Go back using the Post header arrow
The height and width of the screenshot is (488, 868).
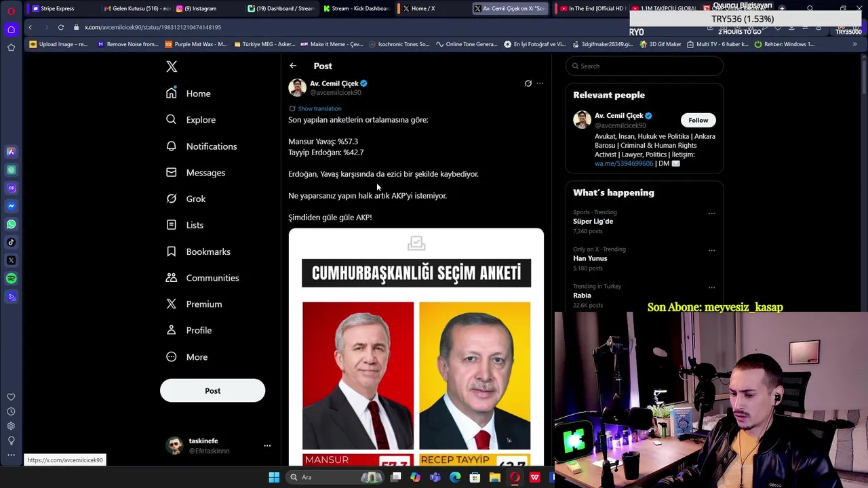(293, 66)
